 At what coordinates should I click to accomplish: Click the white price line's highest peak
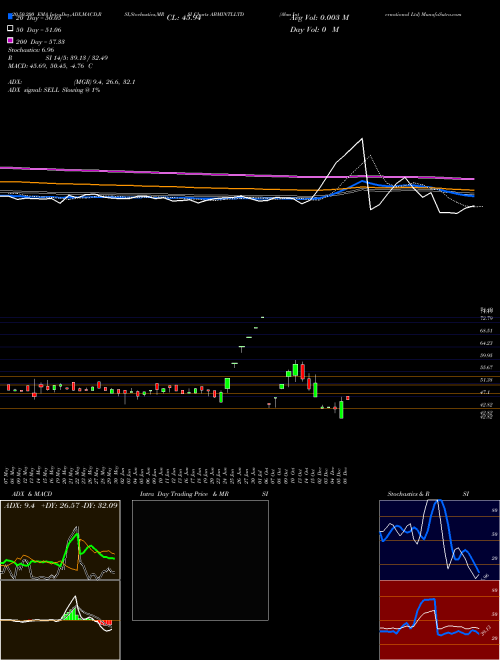click(x=362, y=138)
